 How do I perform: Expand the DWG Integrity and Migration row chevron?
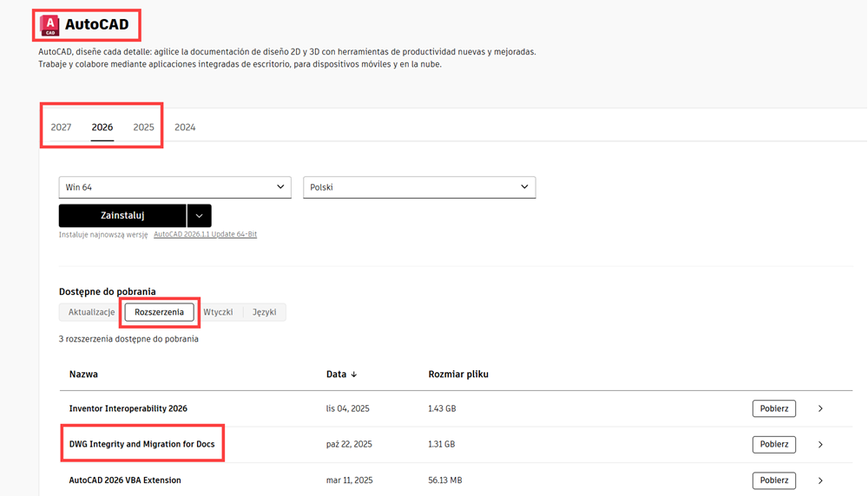(820, 445)
